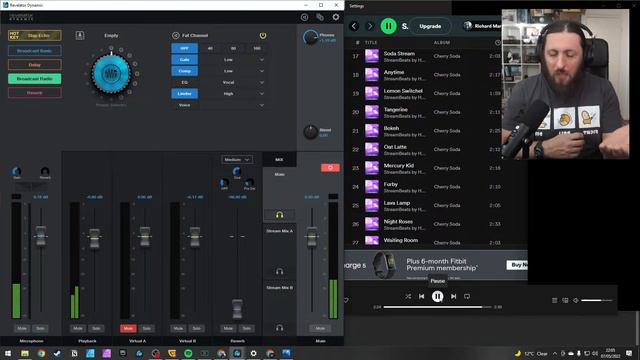This screenshot has height=360, width=640.
Task: Click the Microphone Gain knob
Action: (17, 171)
